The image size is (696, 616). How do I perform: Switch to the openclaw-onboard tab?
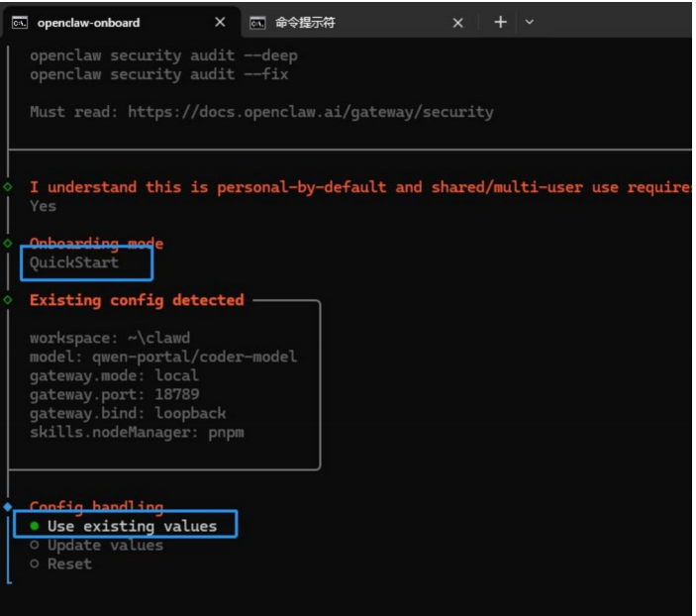[89, 23]
